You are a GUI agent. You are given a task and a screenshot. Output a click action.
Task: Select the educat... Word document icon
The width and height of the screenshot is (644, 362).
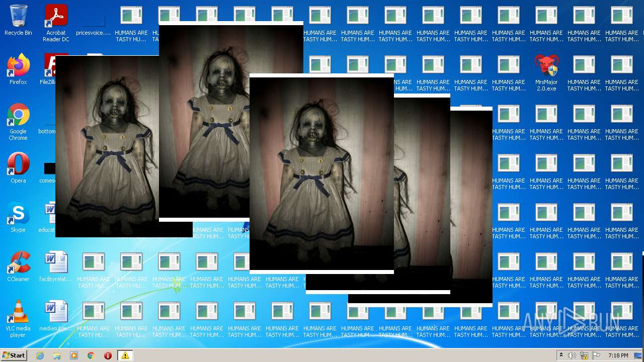click(47, 217)
